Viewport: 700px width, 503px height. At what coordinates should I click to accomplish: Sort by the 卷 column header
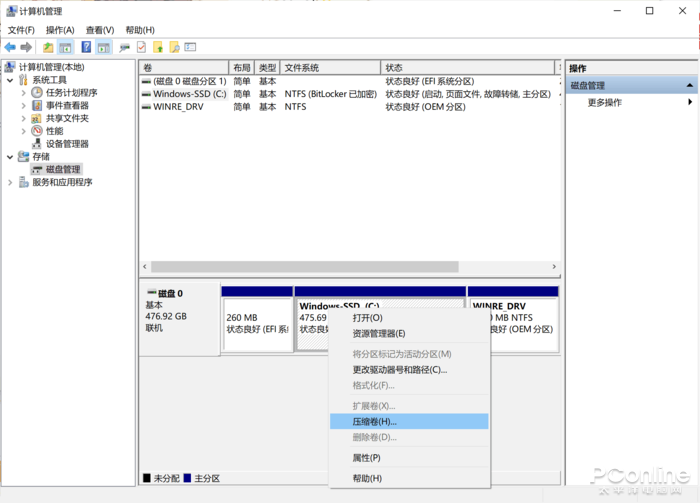184,68
